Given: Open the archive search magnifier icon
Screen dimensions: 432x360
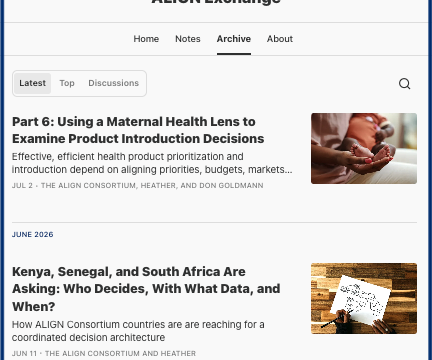Looking at the screenshot, I should 404,84.
